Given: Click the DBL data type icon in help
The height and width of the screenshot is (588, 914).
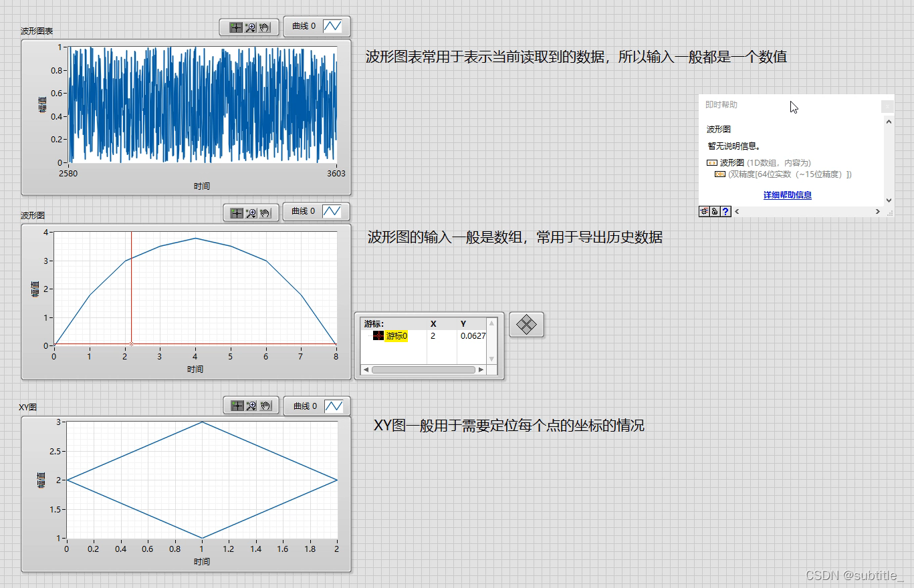Looking at the screenshot, I should click(x=720, y=174).
